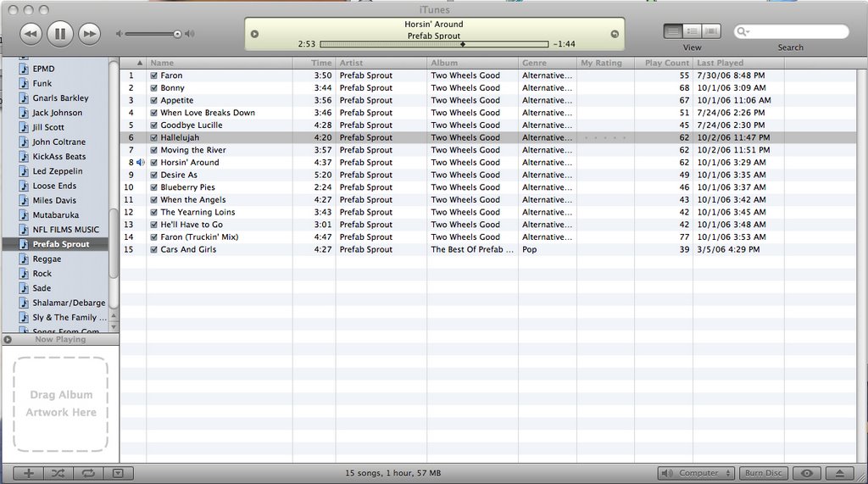
Task: Uncheck When Love Breaks Down checkbox
Action: [154, 113]
